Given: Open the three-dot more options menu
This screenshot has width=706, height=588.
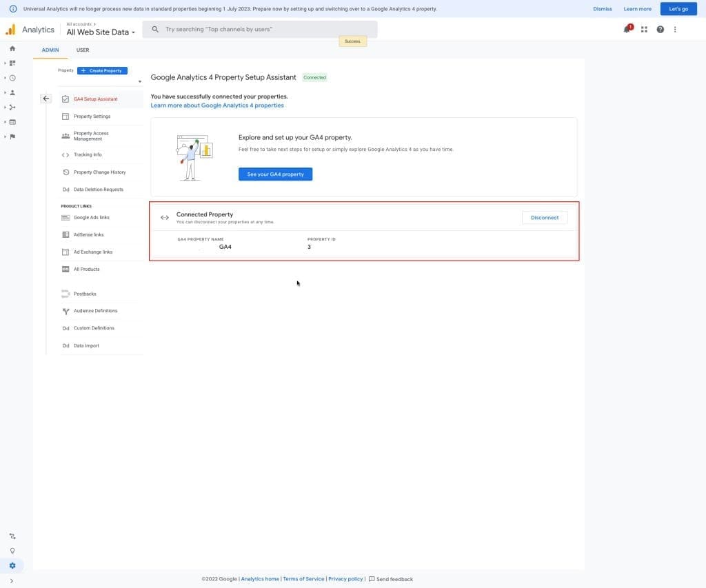Looking at the screenshot, I should click(675, 30).
